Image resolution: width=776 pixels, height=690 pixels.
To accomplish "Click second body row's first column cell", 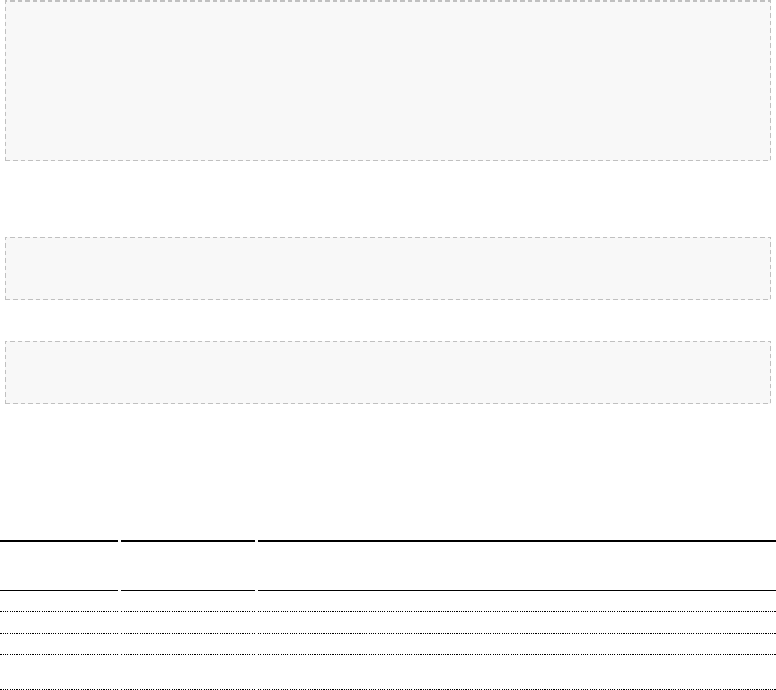I will [x=59, y=622].
